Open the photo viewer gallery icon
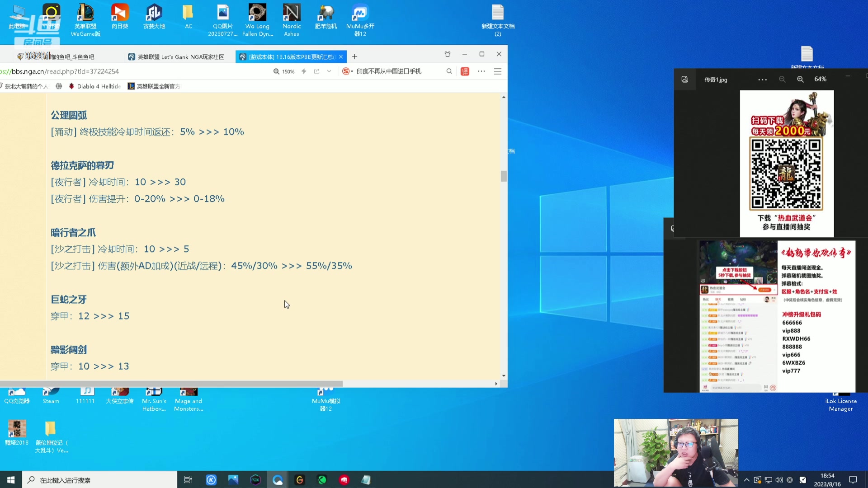Image resolution: width=868 pixels, height=488 pixels. tap(685, 79)
